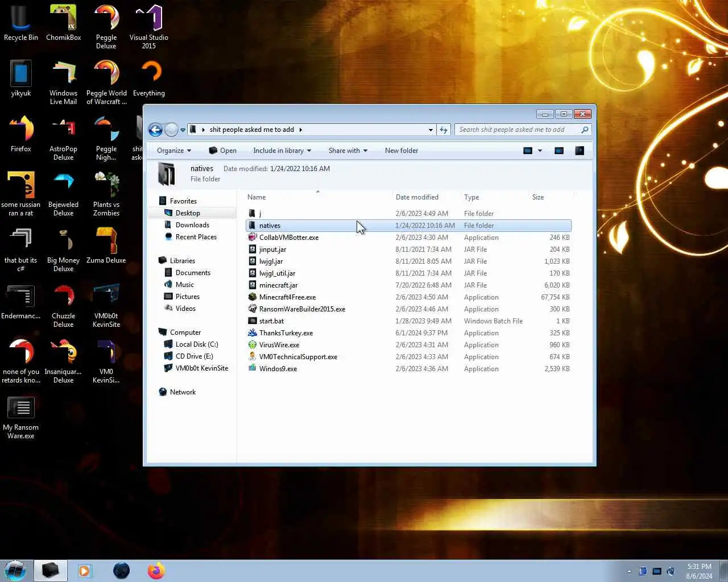Sort by the Type column header

click(494, 197)
